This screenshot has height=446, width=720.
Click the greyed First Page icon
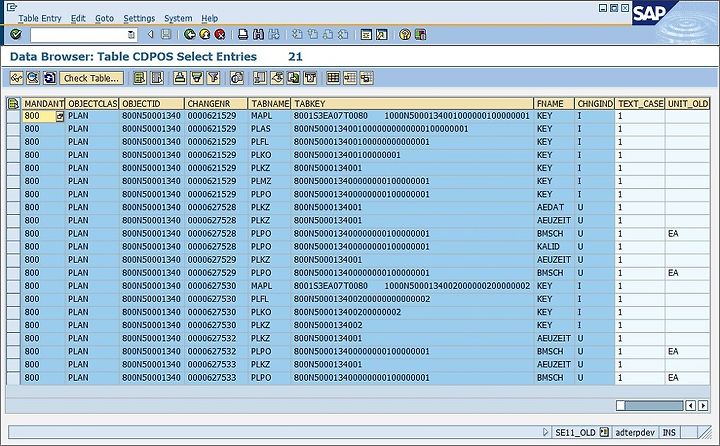[x=298, y=34]
